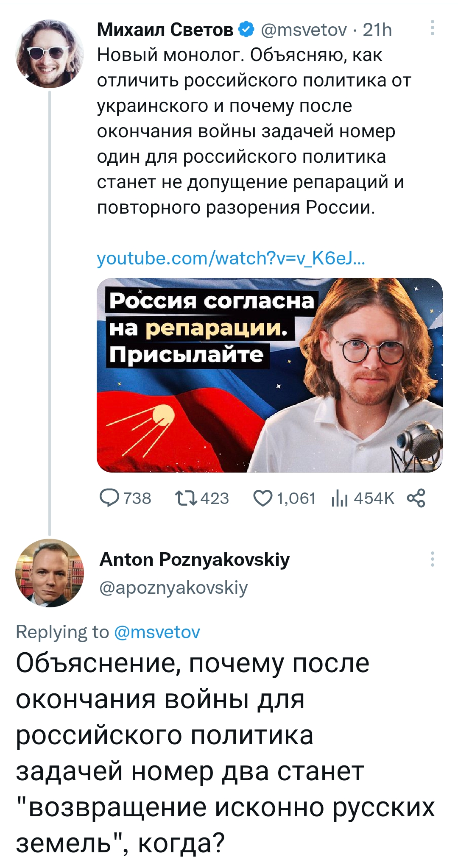The width and height of the screenshot is (458, 868).
Task: Open the video thumbnail about reparations
Action: [x=269, y=375]
